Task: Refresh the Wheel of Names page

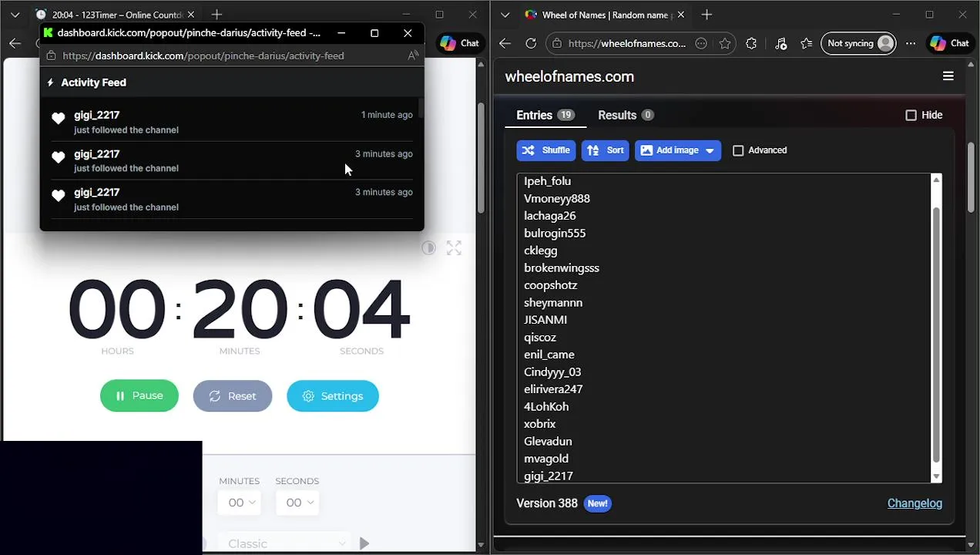Action: [531, 43]
